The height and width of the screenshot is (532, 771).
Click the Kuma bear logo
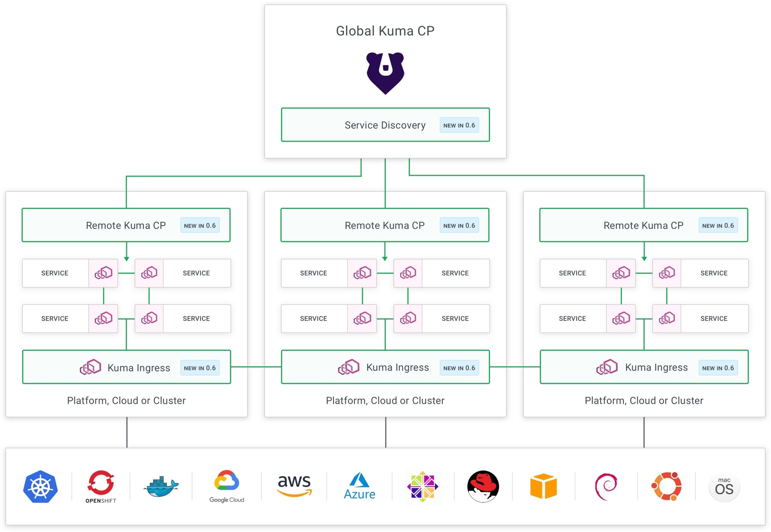[x=385, y=73]
